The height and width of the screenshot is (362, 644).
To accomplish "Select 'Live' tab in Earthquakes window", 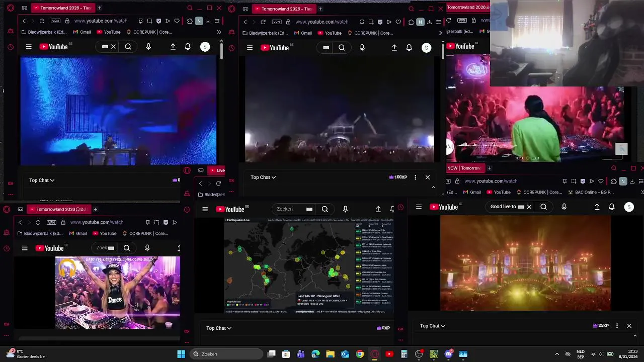I will coord(216,170).
